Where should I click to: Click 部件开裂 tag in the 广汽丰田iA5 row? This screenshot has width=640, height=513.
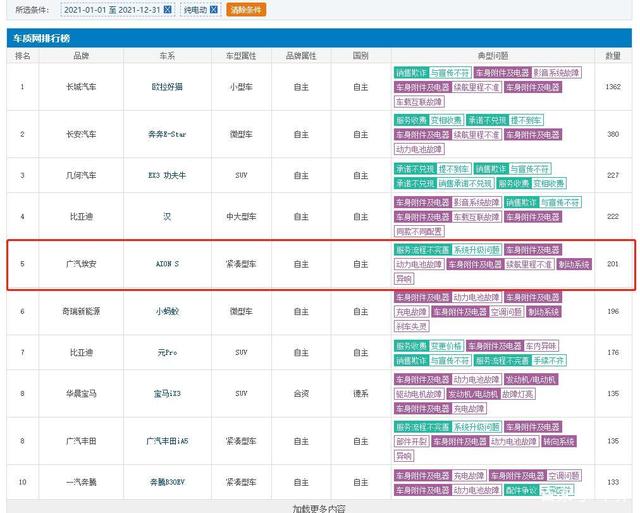pyautogui.click(x=412, y=442)
